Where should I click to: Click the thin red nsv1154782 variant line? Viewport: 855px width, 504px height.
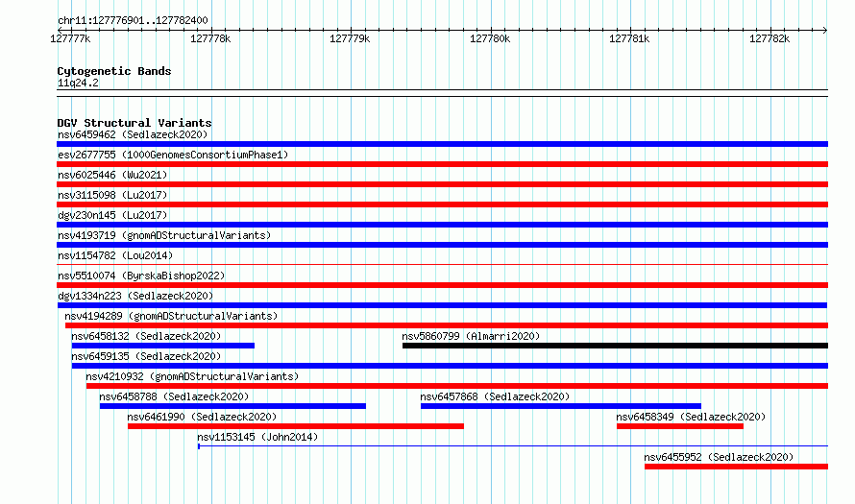click(x=442, y=265)
